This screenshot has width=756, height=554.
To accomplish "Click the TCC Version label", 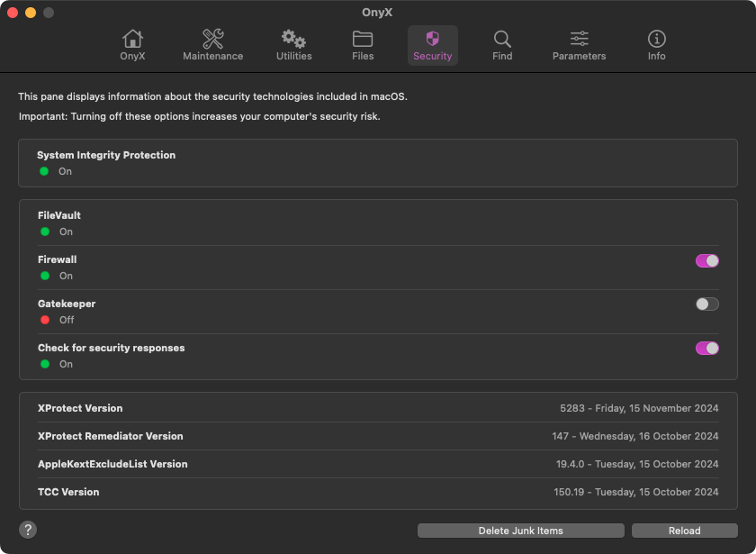I will point(68,492).
